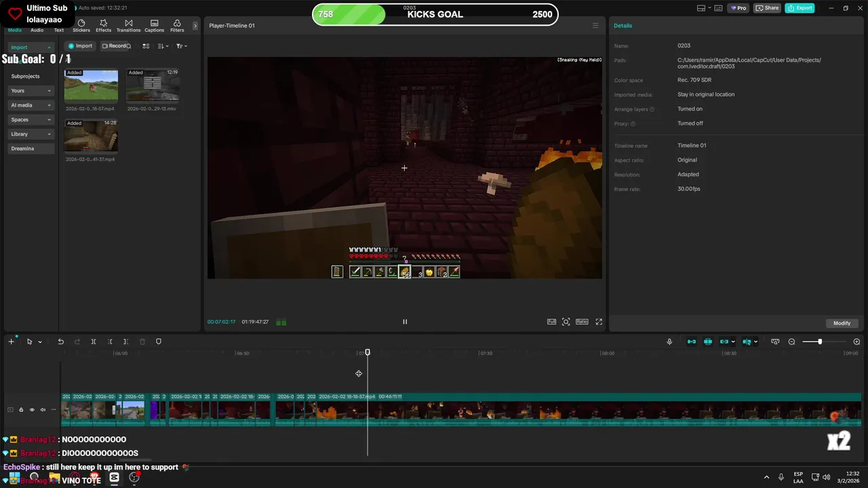Select the 2026-02-0...29-13.mkv thumbnail
This screenshot has height=488, width=868.
point(153,85)
